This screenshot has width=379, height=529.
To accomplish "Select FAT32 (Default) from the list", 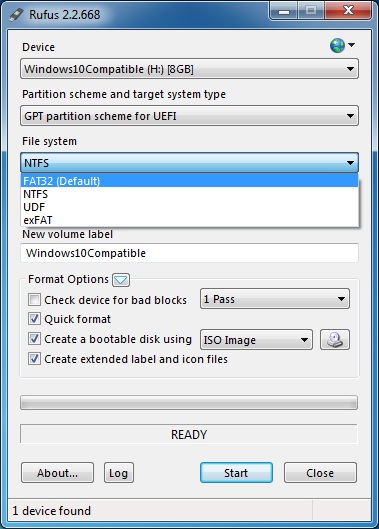I will point(189,181).
